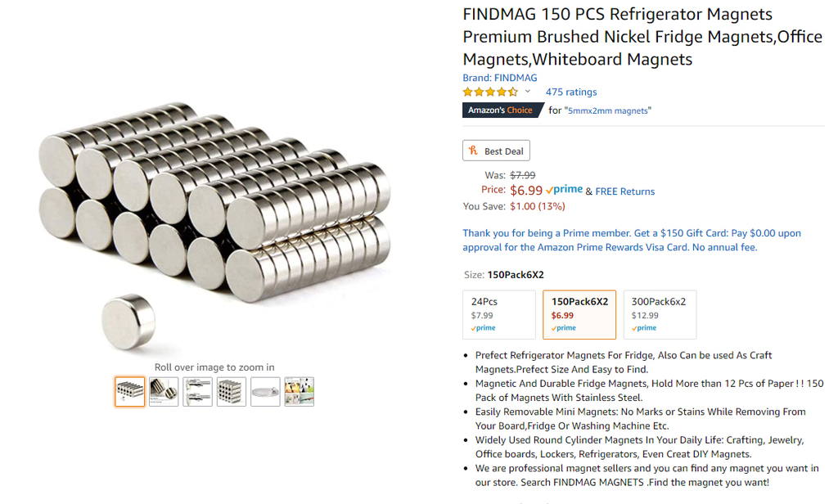Select the third thumbnail showing caliper measurements
The image size is (838, 504).
[198, 392]
